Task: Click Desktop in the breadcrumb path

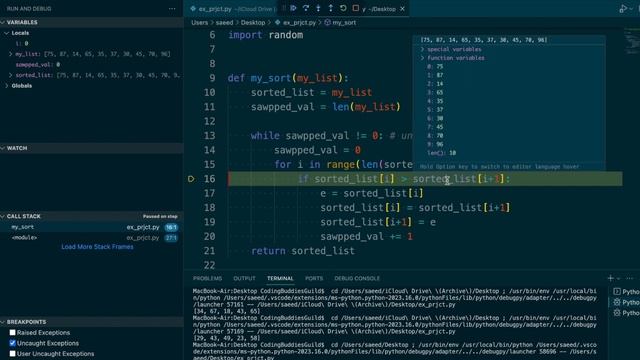Action: coord(253,22)
